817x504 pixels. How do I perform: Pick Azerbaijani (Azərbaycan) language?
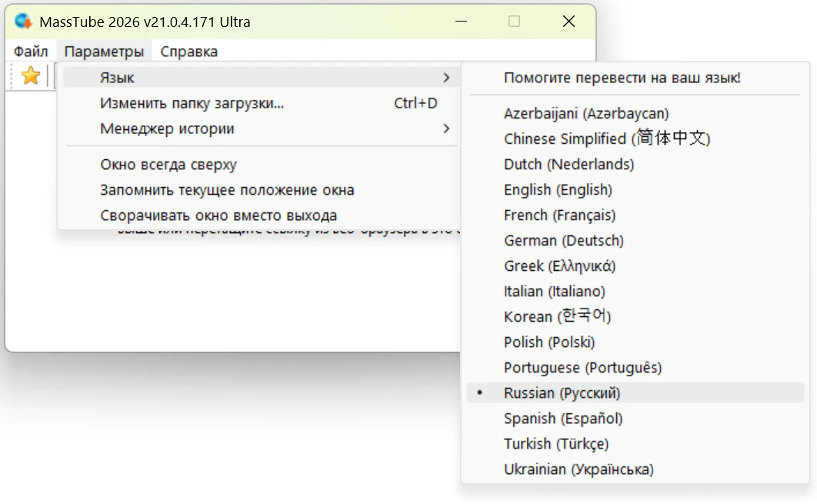[586, 114]
